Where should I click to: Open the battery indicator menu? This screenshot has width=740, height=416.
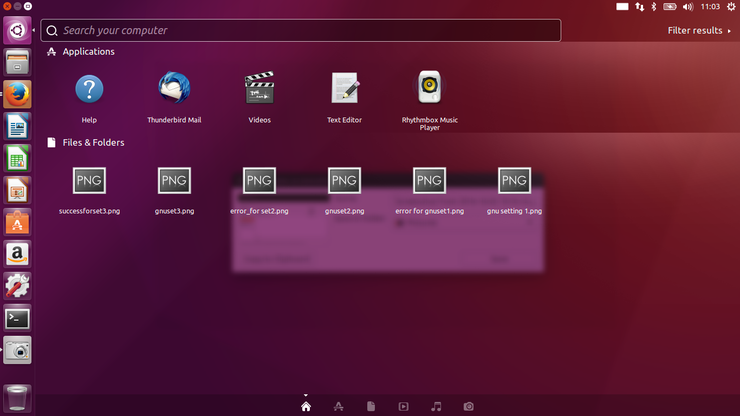[670, 7]
